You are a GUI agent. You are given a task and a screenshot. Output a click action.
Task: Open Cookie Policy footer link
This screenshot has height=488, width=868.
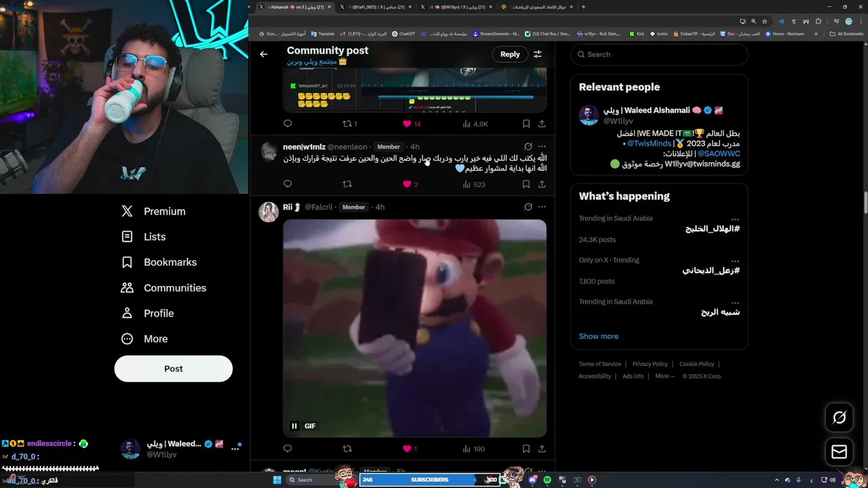click(x=696, y=364)
